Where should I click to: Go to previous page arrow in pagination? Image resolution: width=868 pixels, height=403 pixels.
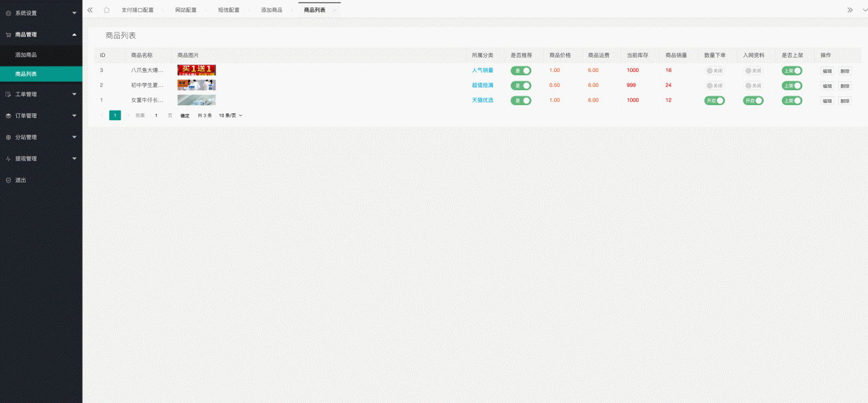coord(102,115)
